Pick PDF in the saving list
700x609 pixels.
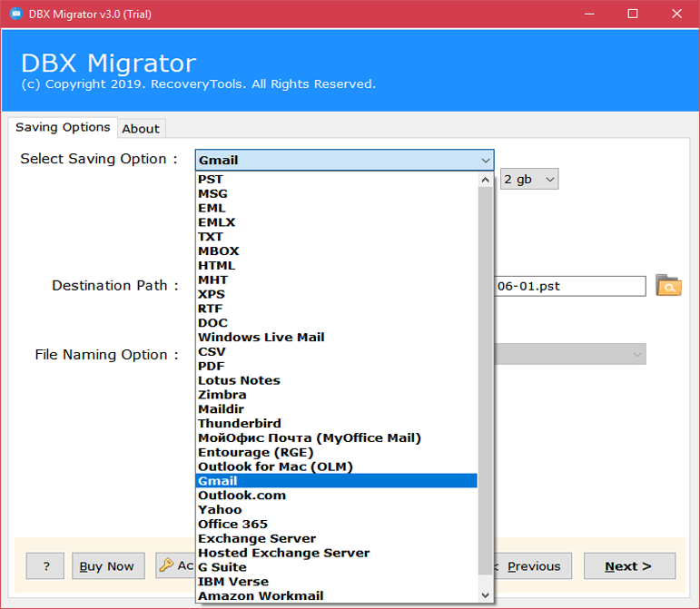click(337, 366)
